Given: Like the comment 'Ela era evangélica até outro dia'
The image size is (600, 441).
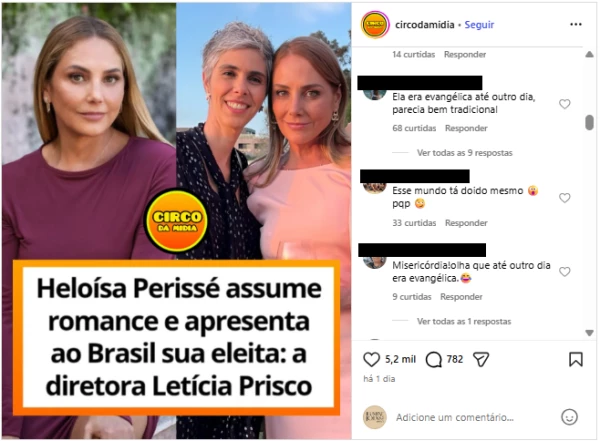Looking at the screenshot, I should tap(564, 104).
